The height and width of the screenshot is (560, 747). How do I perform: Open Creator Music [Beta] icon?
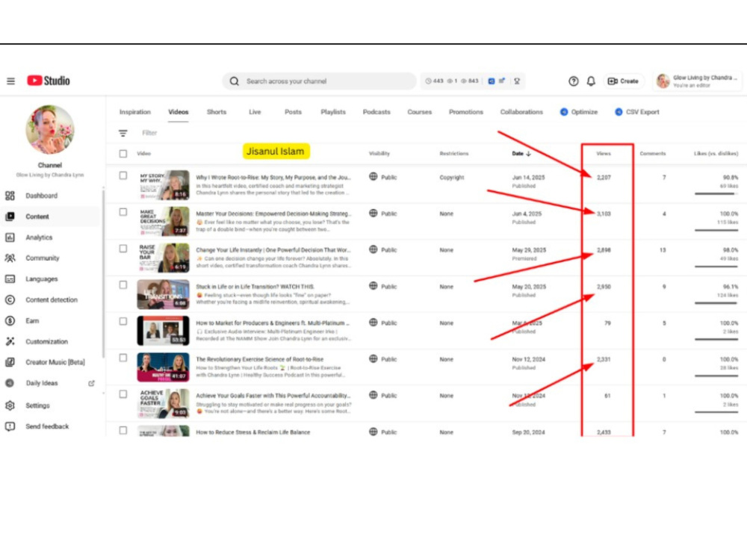click(x=10, y=362)
